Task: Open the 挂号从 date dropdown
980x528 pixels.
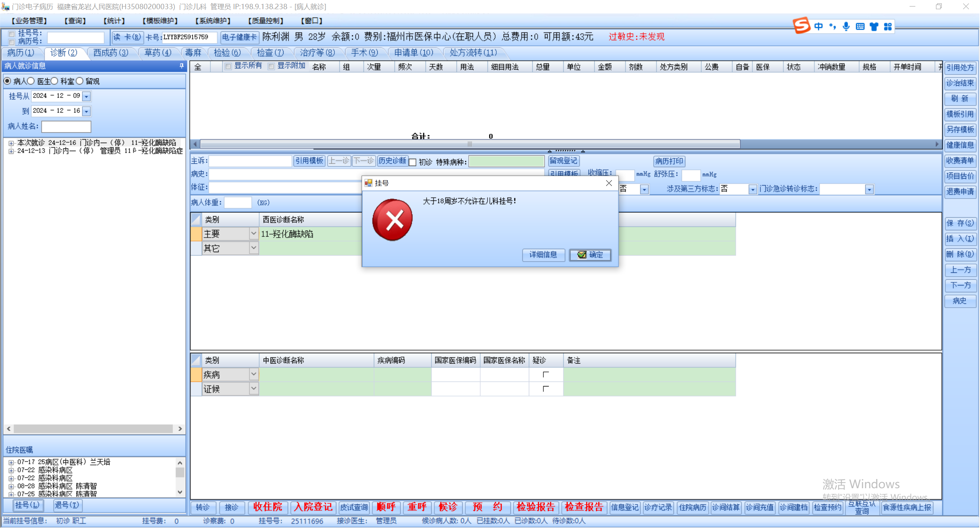Action: (x=86, y=96)
